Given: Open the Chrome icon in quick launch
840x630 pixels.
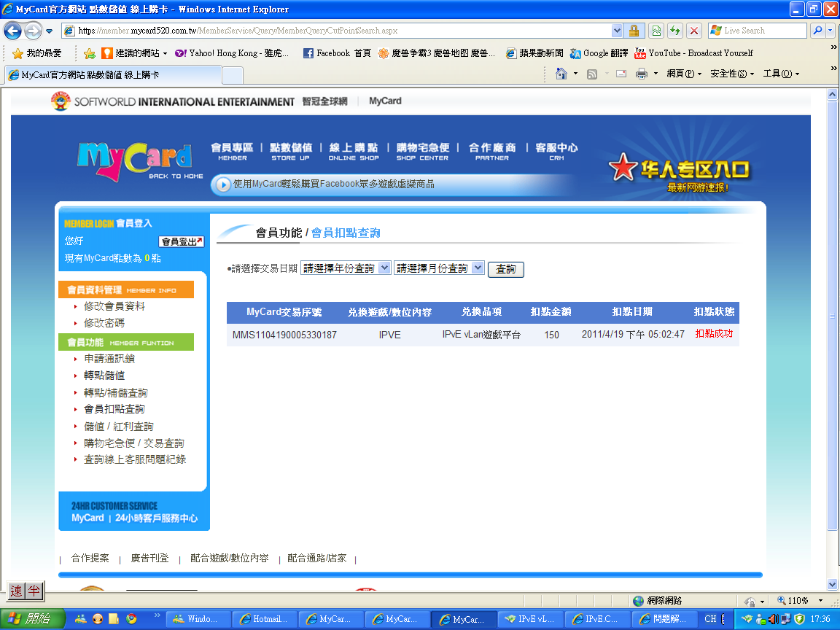Looking at the screenshot, I should [x=131, y=619].
